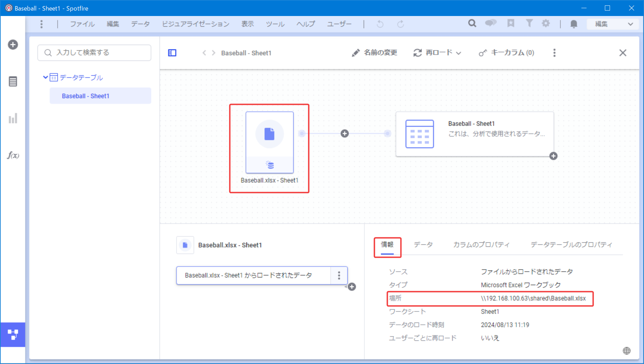Click the plus beside the loaded data step
The height and width of the screenshot is (364, 644).
click(352, 287)
